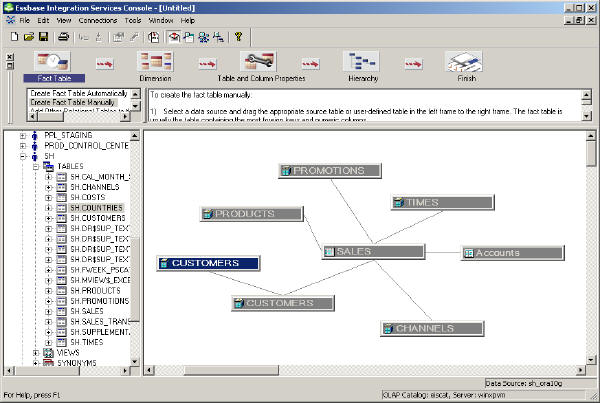The width and height of the screenshot is (600, 403).
Task: Select SH.PROMOTIONS in the table tree
Action: [x=99, y=301]
